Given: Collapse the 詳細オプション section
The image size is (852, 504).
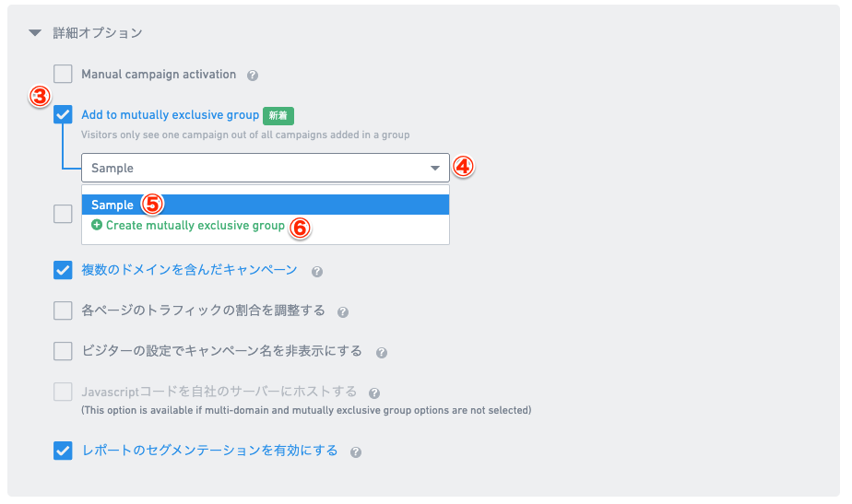Looking at the screenshot, I should 35,33.
